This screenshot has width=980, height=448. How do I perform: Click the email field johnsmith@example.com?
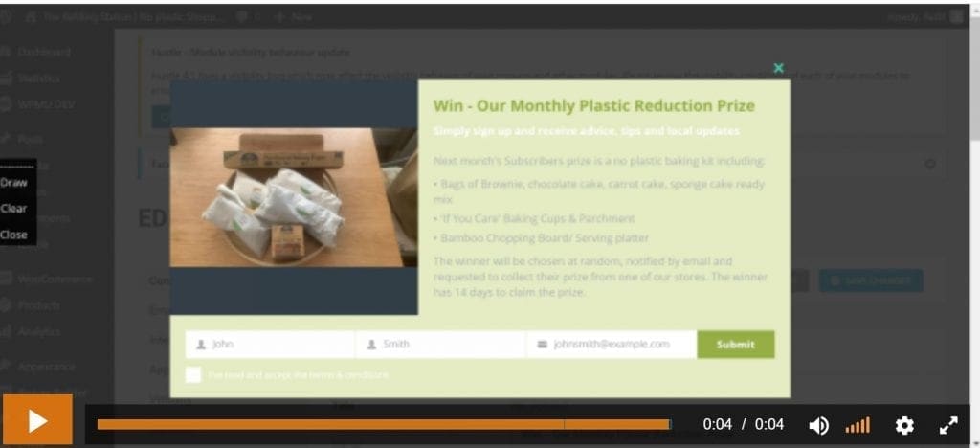coord(612,345)
